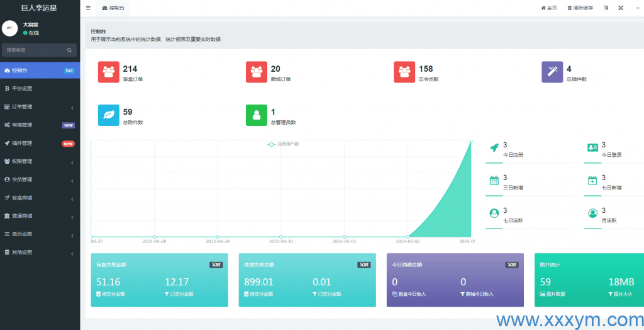
Task: Click the purple magic wand 总插件数 icon
Action: (x=552, y=72)
